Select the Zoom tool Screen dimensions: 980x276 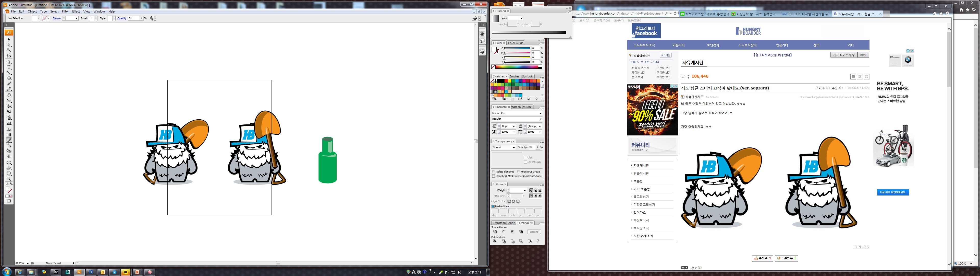9,179
